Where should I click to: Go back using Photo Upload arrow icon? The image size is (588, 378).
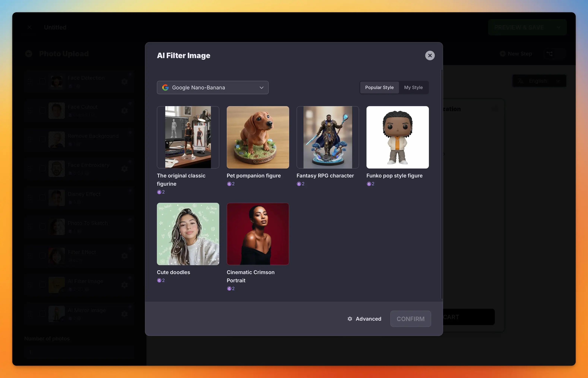click(x=29, y=54)
